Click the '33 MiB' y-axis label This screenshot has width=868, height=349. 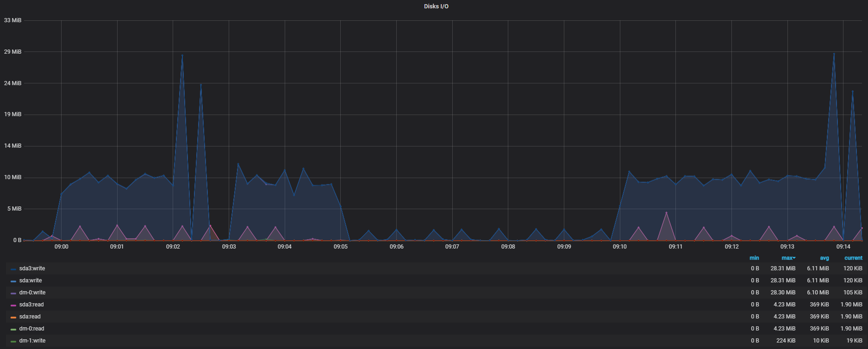(x=12, y=20)
